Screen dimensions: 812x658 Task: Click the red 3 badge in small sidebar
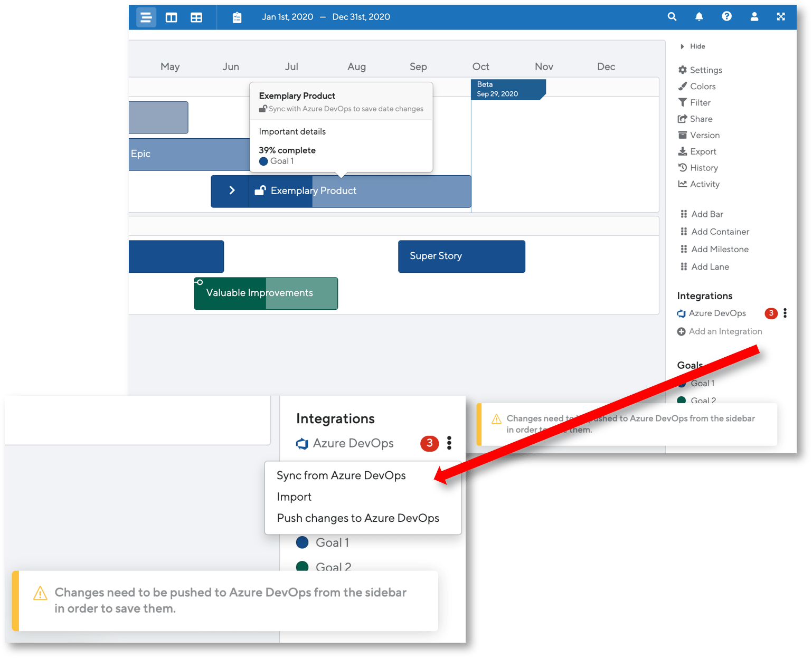coord(771,313)
